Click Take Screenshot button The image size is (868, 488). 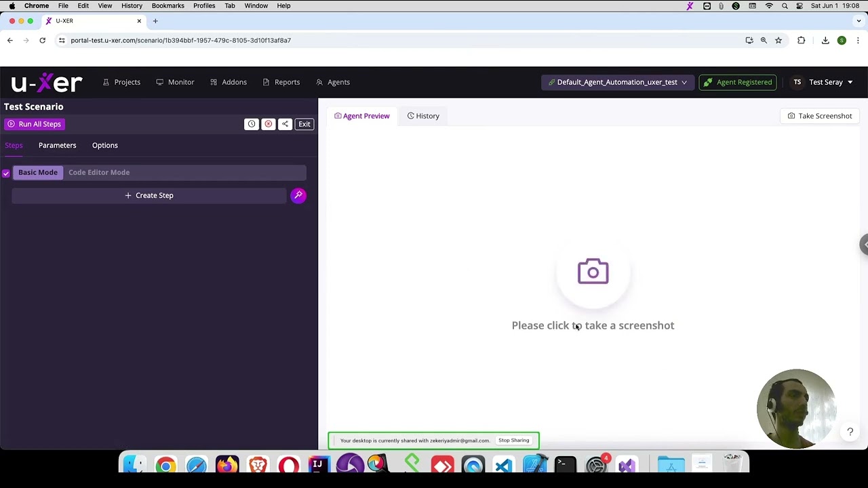[820, 116]
